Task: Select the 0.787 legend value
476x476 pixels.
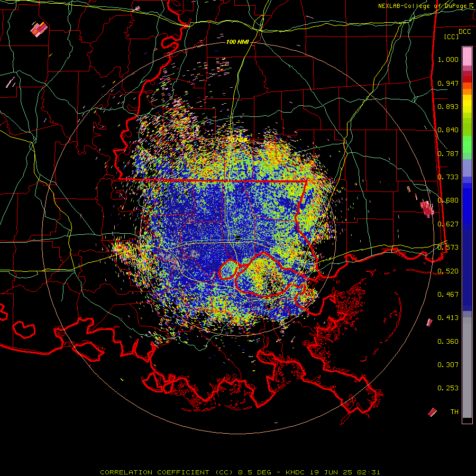Action: [448, 153]
